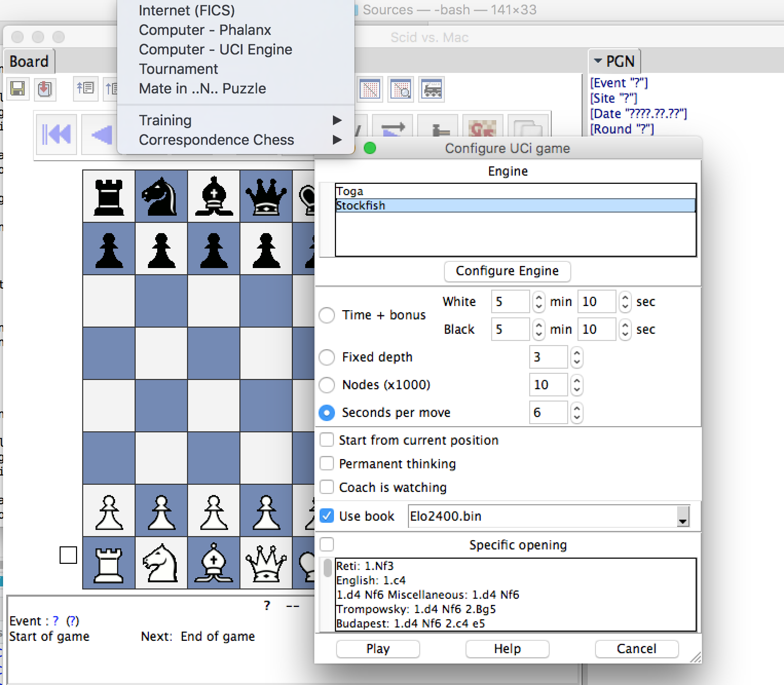The height and width of the screenshot is (685, 784).
Task: Open the crosstable window icon
Action: tap(370, 89)
